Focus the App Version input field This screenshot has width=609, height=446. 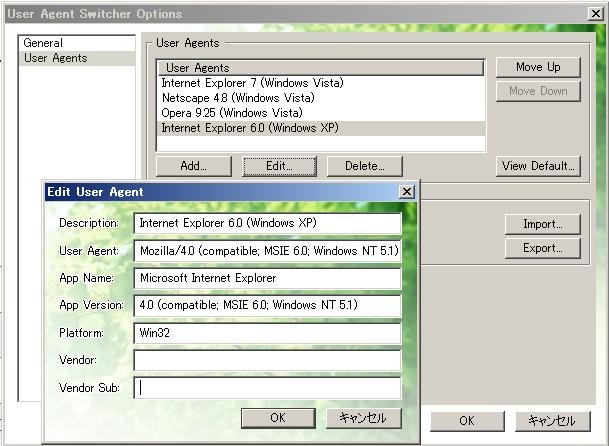coord(267,305)
